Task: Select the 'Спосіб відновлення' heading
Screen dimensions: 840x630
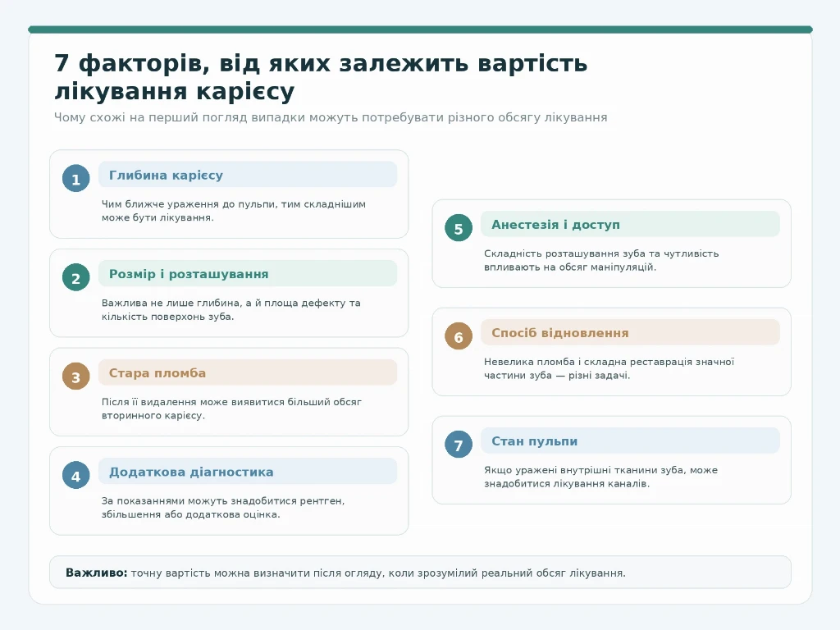Action: pyautogui.click(x=559, y=333)
